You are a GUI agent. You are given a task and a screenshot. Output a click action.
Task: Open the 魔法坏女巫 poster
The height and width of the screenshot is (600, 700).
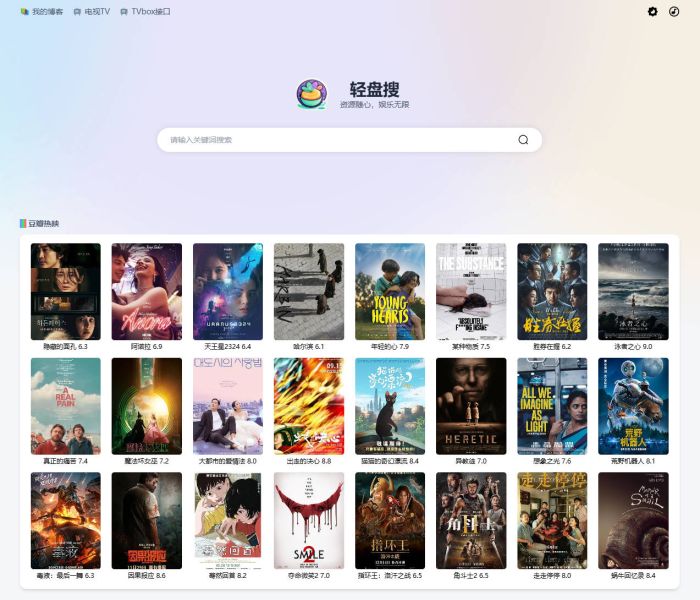[146, 406]
